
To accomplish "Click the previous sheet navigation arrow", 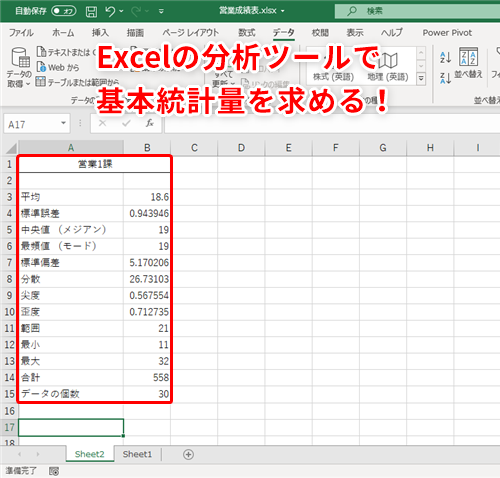I will (20, 454).
